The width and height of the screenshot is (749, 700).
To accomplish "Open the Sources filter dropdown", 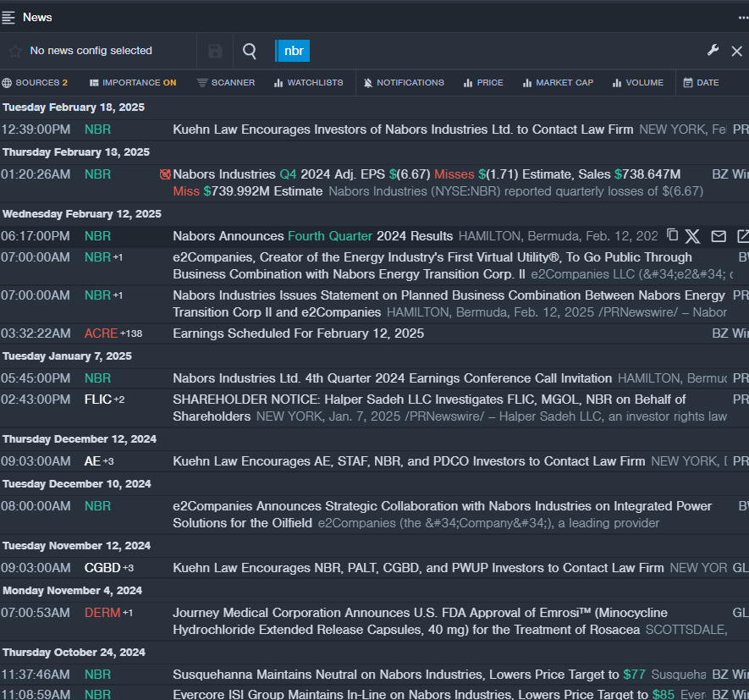I will 36,83.
